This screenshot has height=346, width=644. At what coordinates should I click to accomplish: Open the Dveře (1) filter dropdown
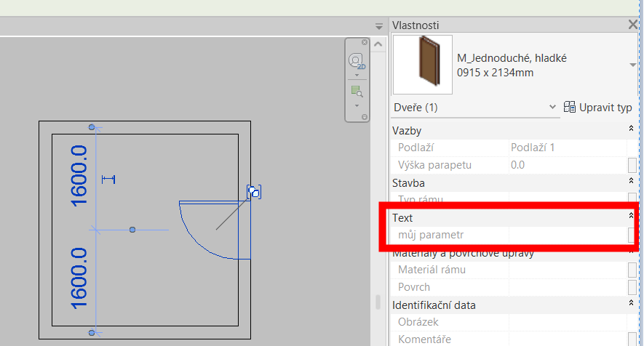pyautogui.click(x=552, y=108)
